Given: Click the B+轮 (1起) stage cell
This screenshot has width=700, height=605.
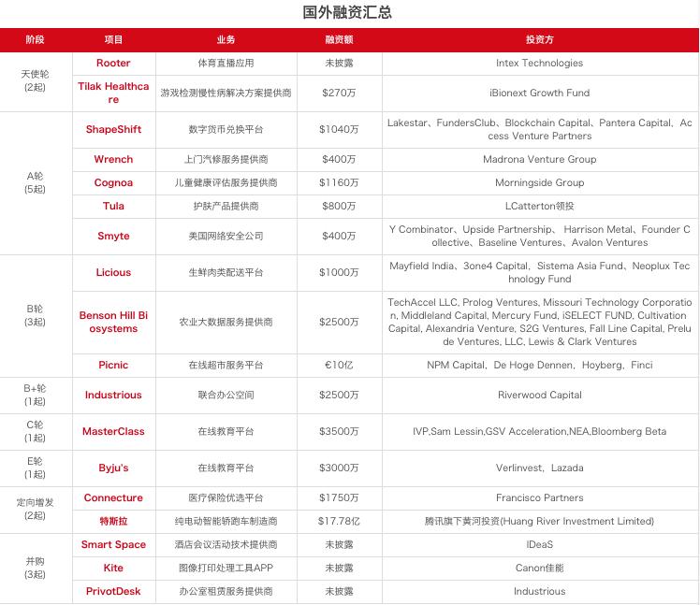Looking at the screenshot, I should pos(35,396).
